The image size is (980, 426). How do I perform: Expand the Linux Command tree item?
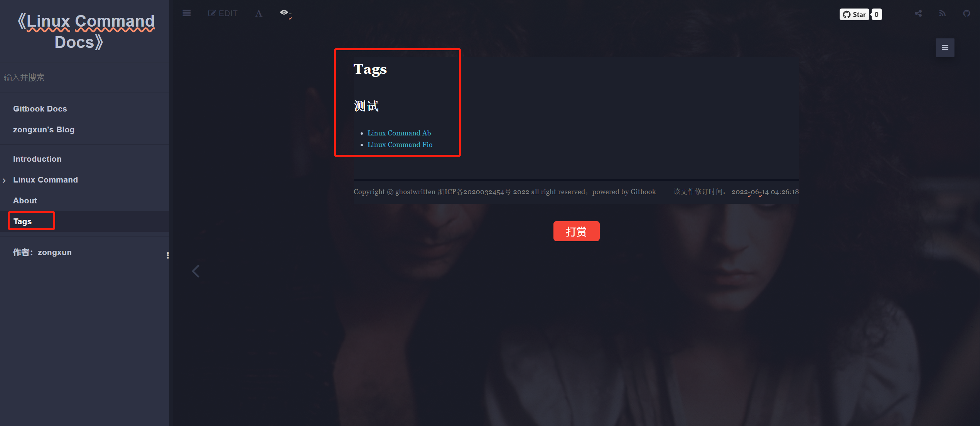[x=5, y=179]
